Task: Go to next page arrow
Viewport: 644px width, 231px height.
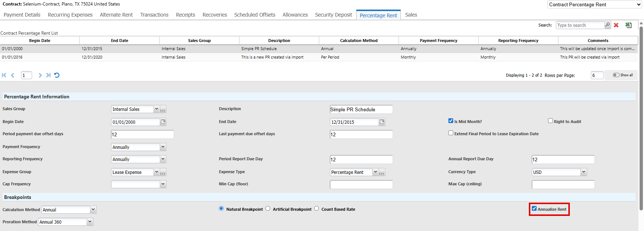Action: pos(40,75)
